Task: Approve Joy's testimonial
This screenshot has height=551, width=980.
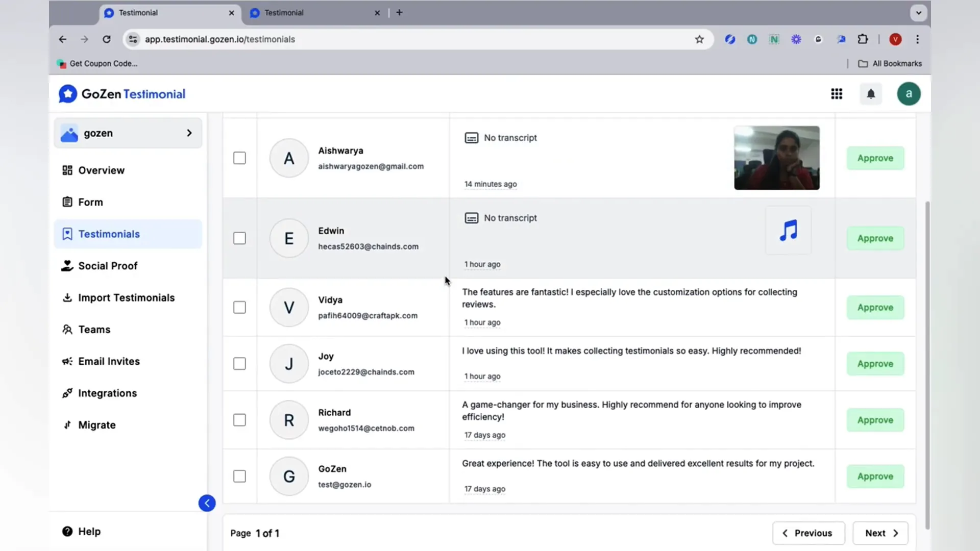Action: 875,364
